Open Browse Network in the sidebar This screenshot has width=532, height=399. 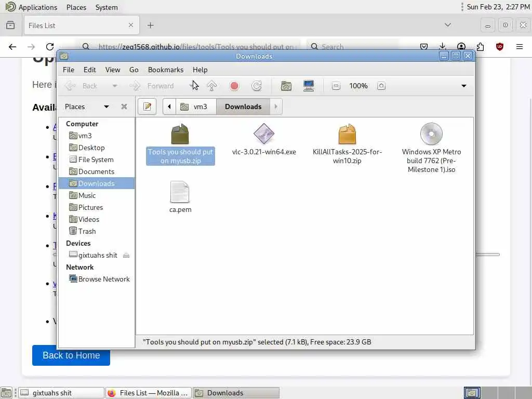coord(96,279)
